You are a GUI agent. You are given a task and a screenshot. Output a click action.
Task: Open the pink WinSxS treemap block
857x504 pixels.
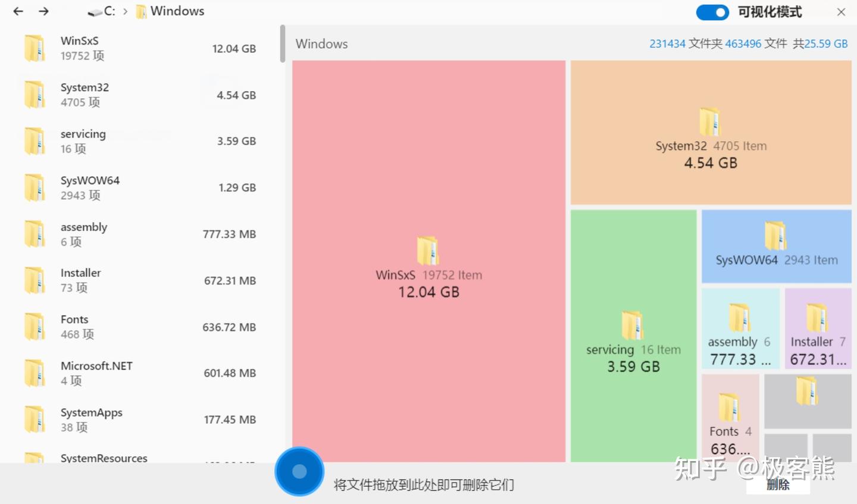(x=428, y=261)
